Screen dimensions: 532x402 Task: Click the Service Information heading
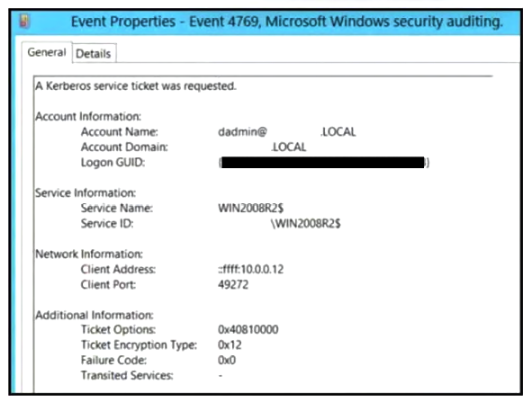[86, 193]
